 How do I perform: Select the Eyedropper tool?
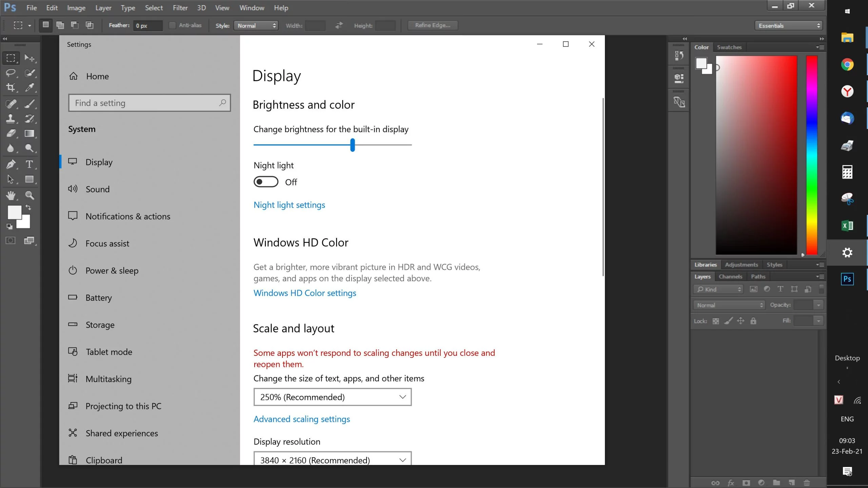point(30,88)
